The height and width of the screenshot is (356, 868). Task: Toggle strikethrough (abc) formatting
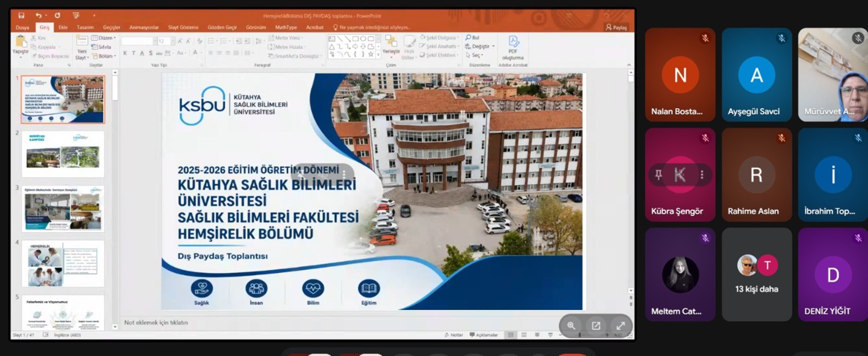(x=159, y=53)
